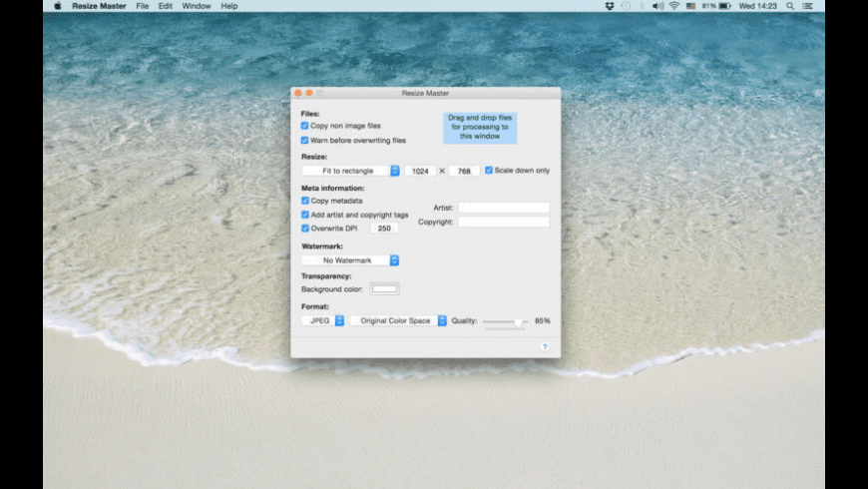Open the Wi-Fi status menu
This screenshot has height=489, width=868.
coord(674,6)
